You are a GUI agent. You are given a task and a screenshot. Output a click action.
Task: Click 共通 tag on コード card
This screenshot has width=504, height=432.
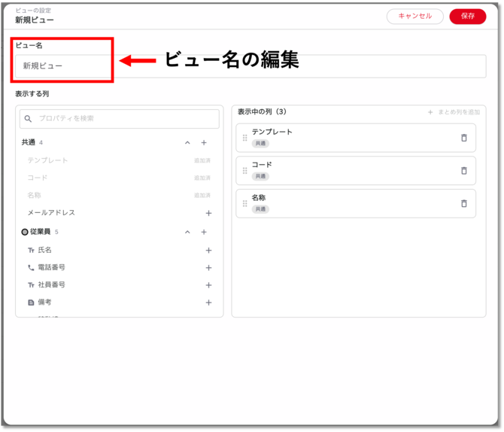[260, 176]
